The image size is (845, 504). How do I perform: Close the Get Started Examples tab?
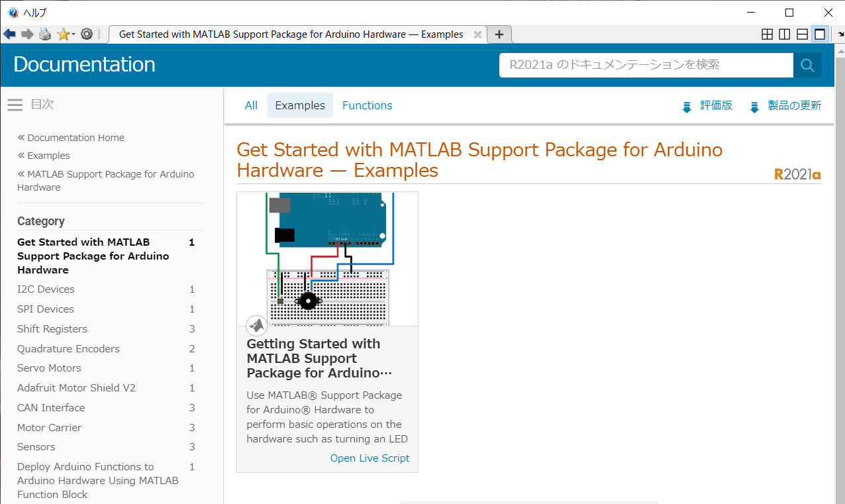477,34
